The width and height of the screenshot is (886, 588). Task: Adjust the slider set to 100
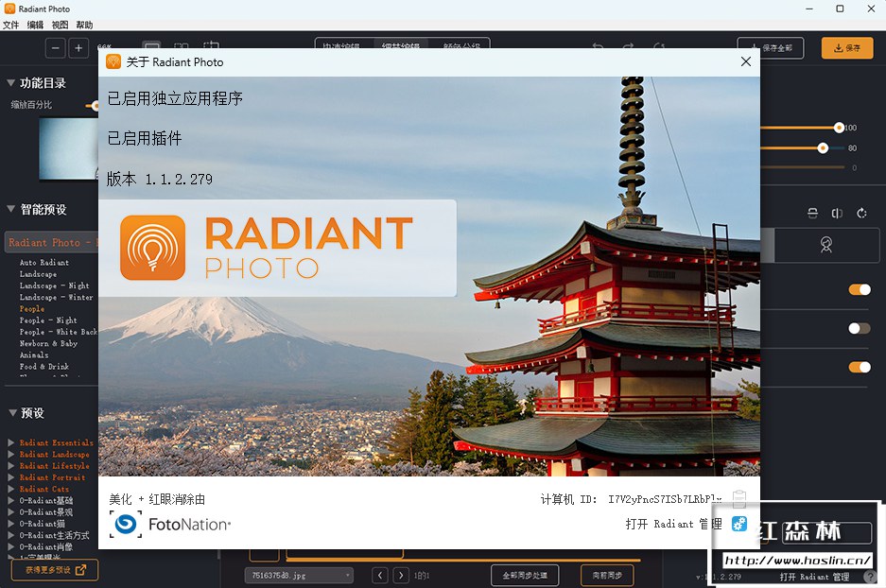[839, 128]
